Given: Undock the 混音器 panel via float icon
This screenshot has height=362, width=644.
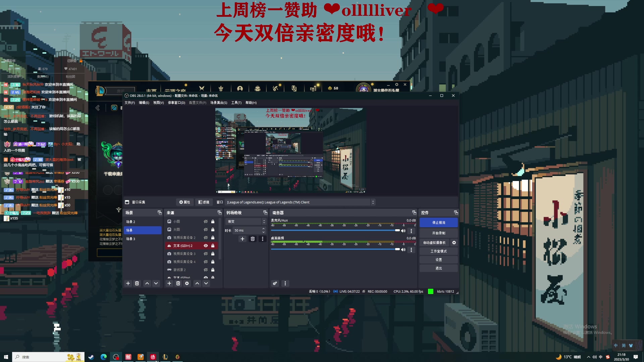Looking at the screenshot, I should point(414,213).
